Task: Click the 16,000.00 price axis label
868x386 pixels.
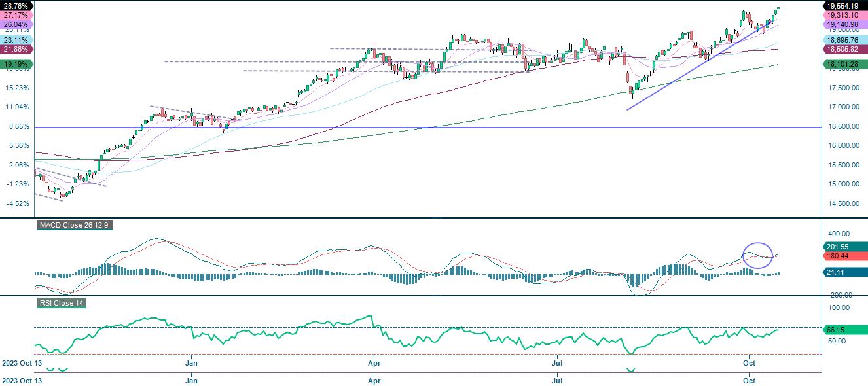Action: pyautogui.click(x=843, y=145)
